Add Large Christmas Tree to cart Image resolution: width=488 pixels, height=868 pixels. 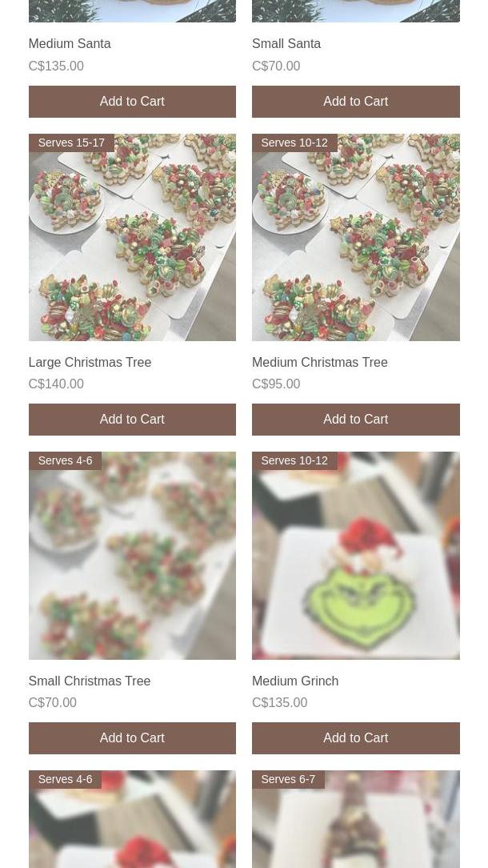(132, 420)
